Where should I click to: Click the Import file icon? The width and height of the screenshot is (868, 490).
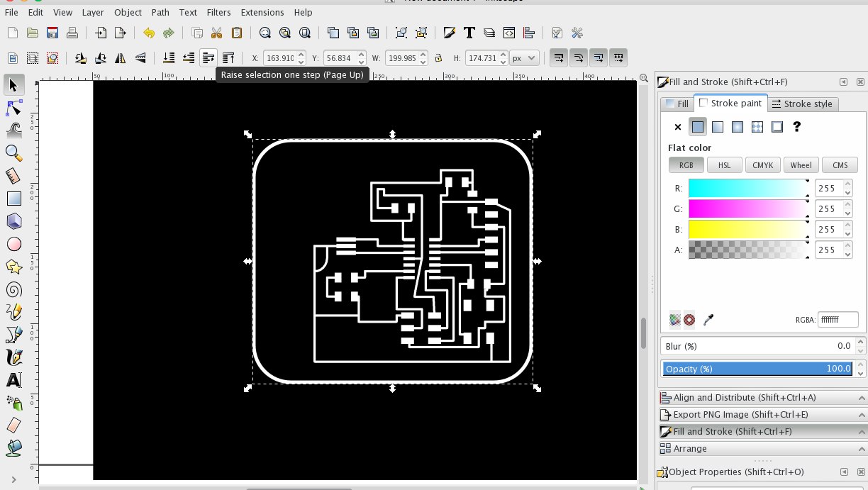[x=101, y=33]
